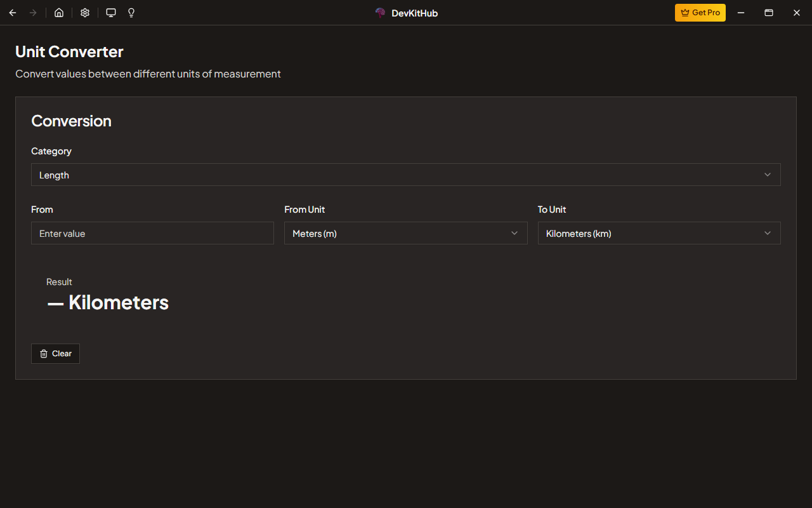Image resolution: width=812 pixels, height=508 pixels.
Task: Click the Kilometers result value
Action: [108, 302]
